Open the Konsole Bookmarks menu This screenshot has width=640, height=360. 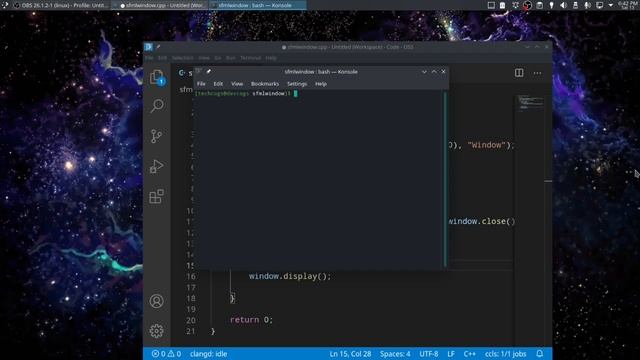pyautogui.click(x=265, y=84)
